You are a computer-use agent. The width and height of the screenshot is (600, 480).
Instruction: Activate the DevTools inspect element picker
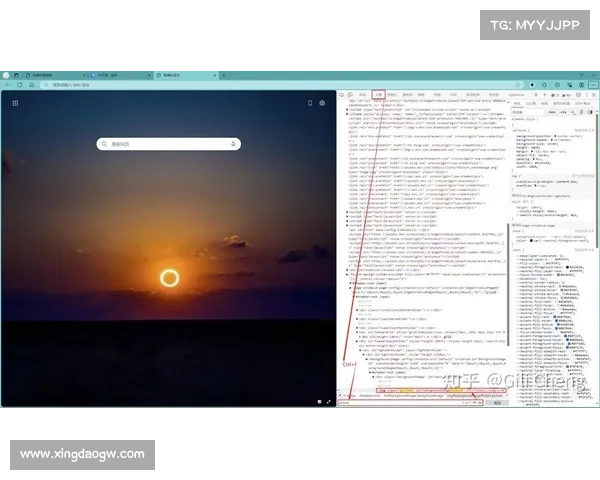341,94
